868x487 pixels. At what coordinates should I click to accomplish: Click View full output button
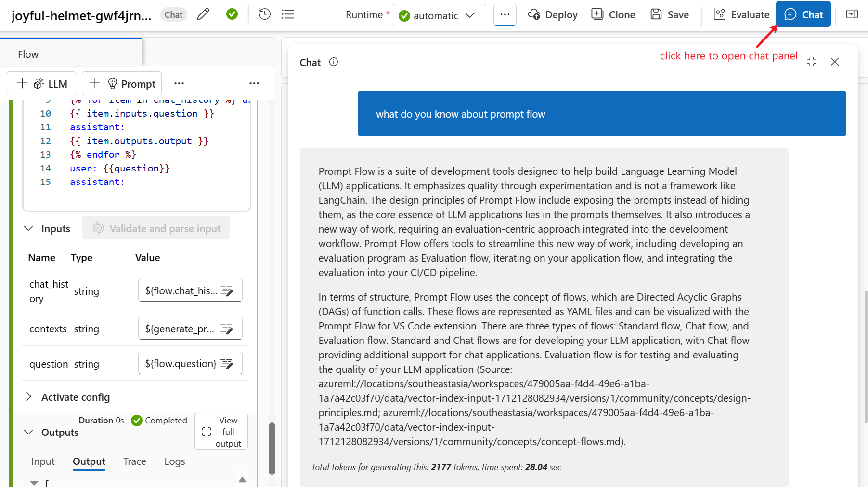coord(221,432)
